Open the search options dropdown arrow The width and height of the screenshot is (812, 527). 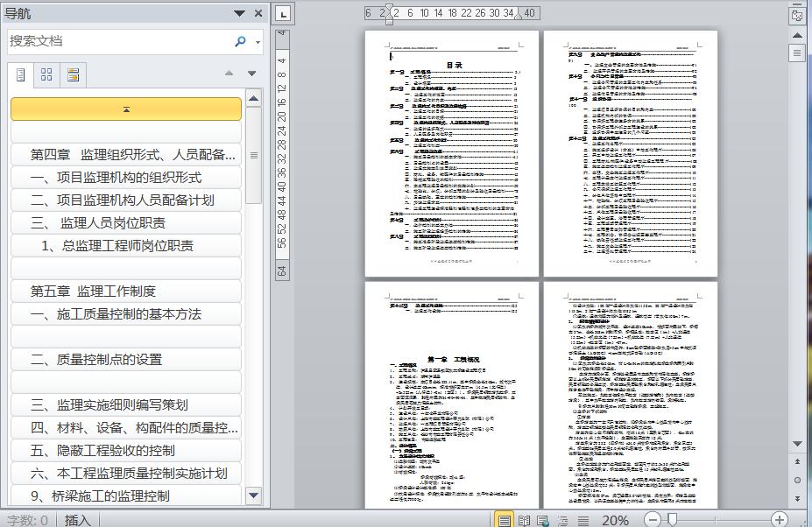click(x=258, y=42)
